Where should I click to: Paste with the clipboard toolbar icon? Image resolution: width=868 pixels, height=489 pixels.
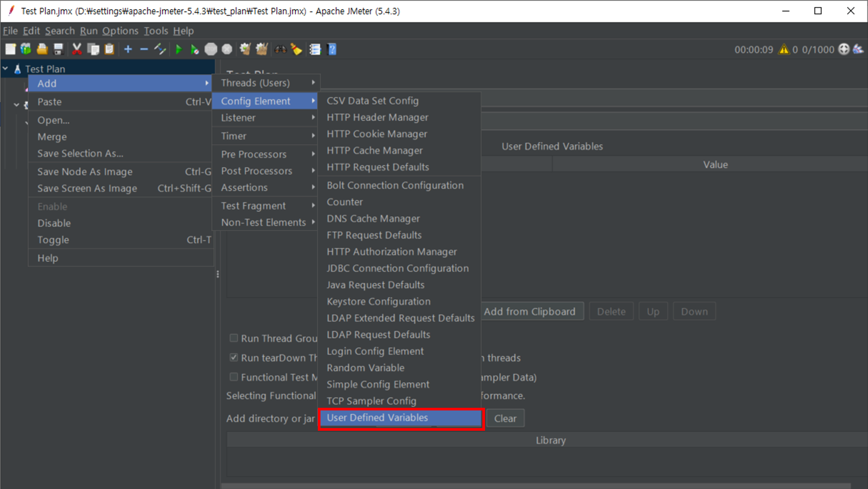click(109, 49)
